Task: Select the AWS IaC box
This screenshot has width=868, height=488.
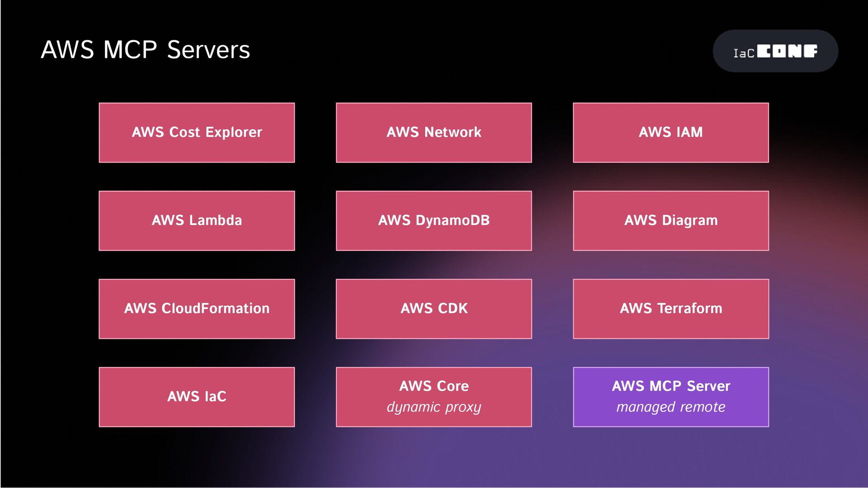Action: pos(197,397)
